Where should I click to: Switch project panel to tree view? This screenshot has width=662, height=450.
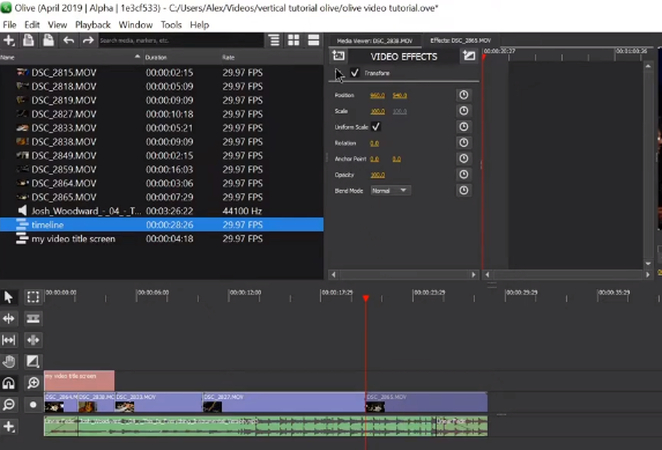(x=274, y=41)
